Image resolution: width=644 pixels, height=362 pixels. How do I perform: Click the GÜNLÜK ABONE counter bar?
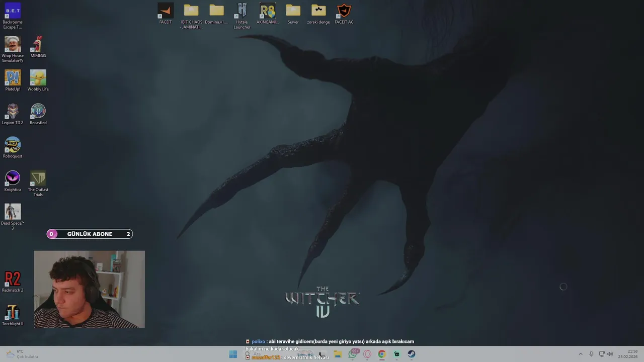click(x=90, y=234)
